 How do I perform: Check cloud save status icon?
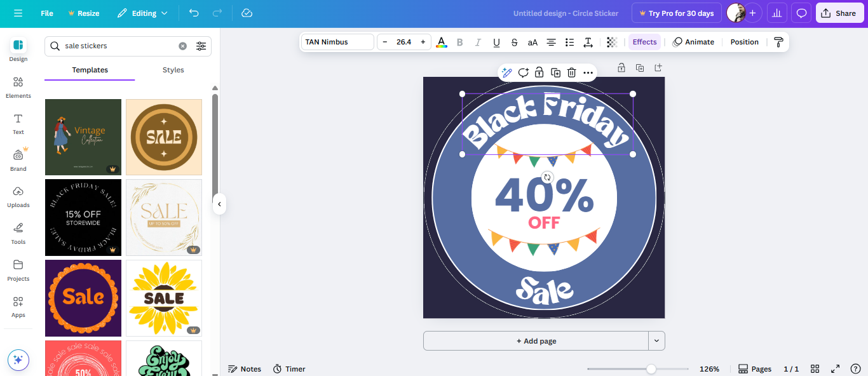pyautogui.click(x=247, y=13)
